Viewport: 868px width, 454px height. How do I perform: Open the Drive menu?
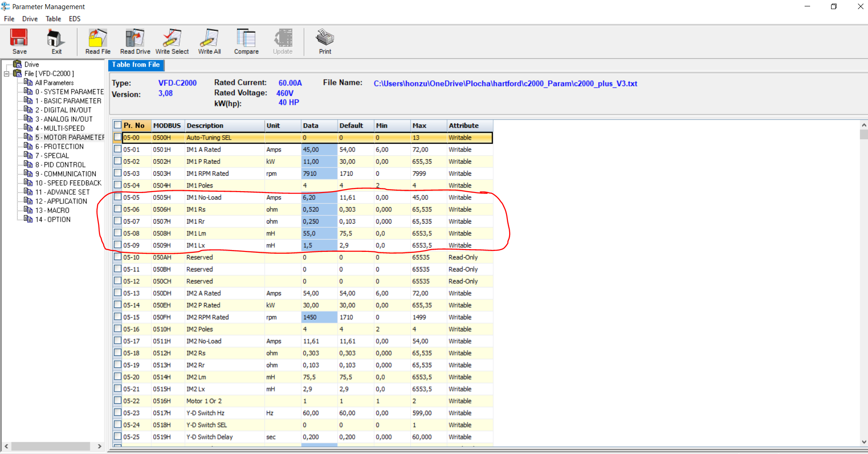(x=30, y=19)
